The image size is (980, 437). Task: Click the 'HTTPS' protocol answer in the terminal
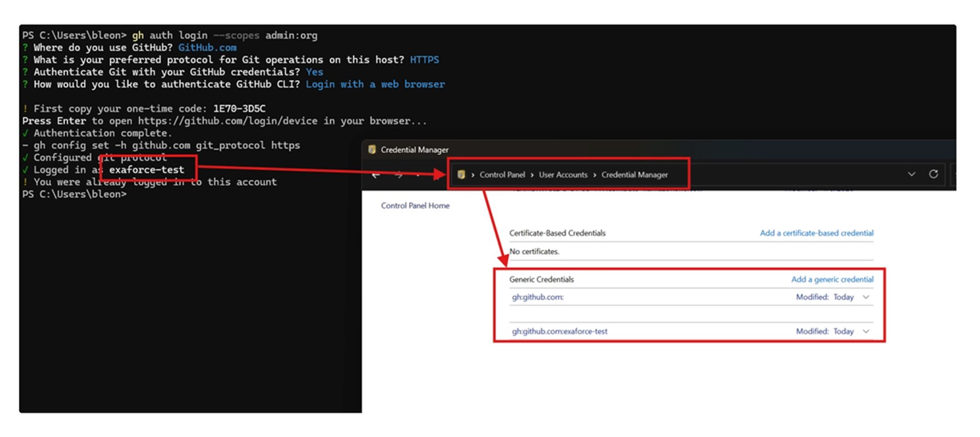424,60
